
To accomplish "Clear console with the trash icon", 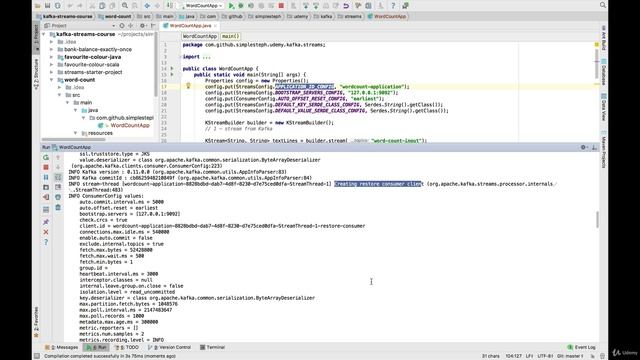I will point(58,207).
